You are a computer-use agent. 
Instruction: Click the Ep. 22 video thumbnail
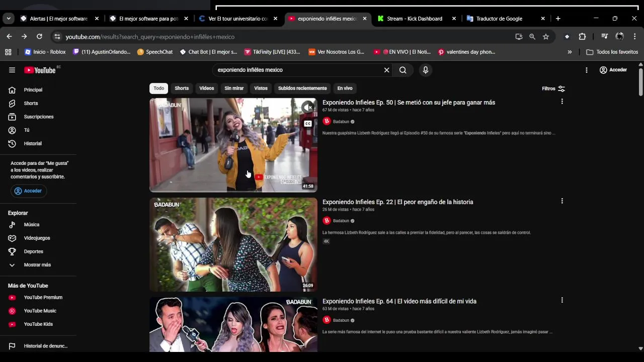[x=233, y=244]
